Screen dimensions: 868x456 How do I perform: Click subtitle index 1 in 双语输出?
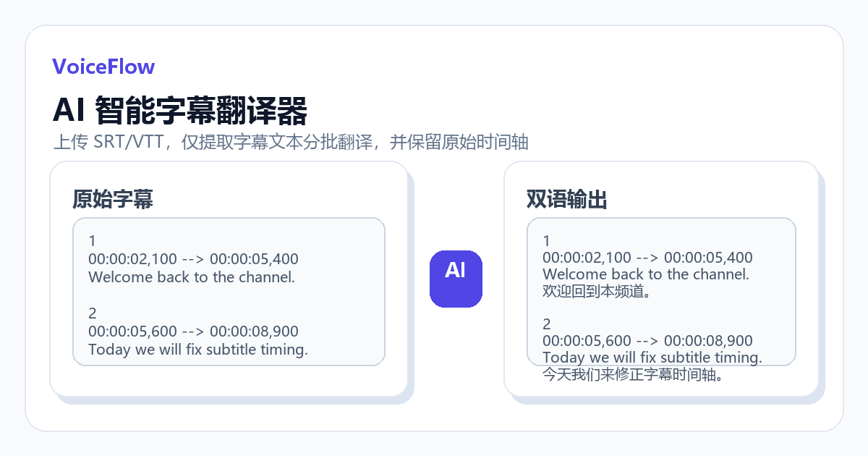click(546, 241)
